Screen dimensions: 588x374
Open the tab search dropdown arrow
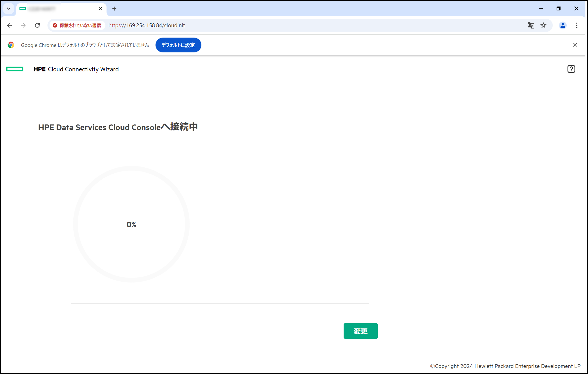point(9,9)
